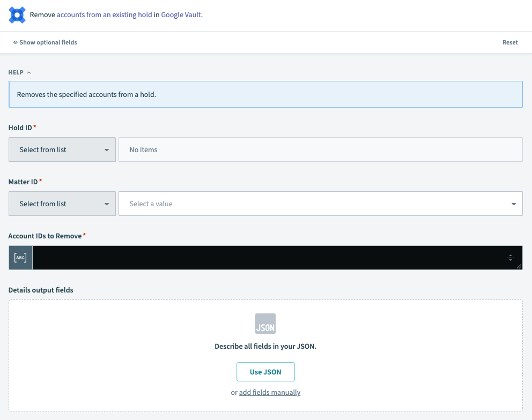
Task: Select the No items Hold ID field
Action: tap(320, 149)
